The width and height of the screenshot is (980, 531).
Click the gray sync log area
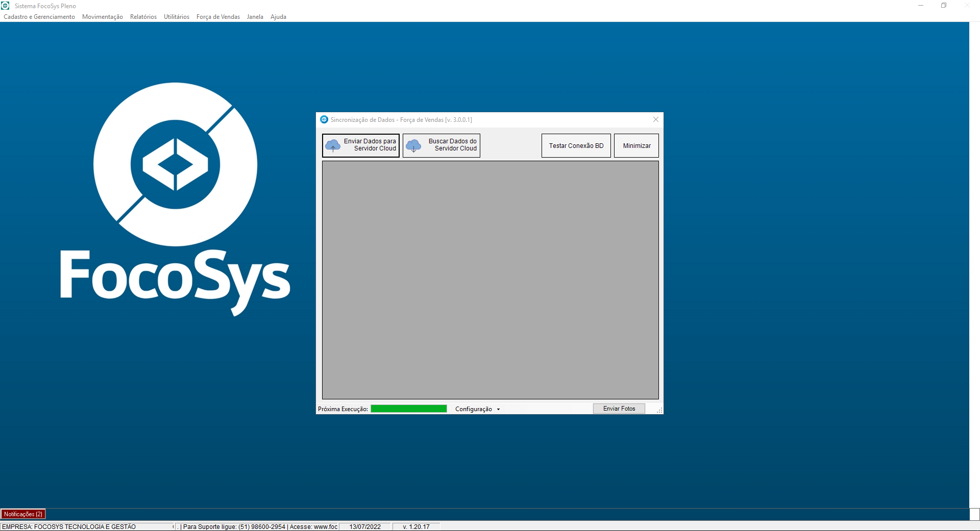click(491, 280)
